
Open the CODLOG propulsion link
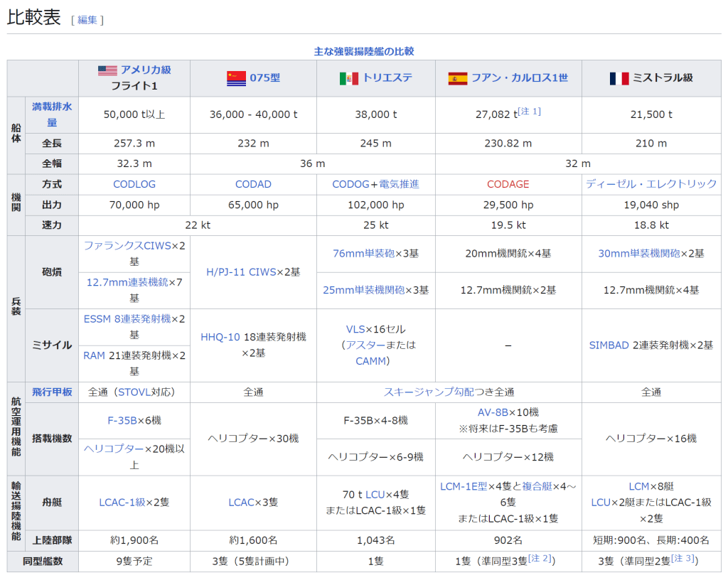click(x=134, y=184)
